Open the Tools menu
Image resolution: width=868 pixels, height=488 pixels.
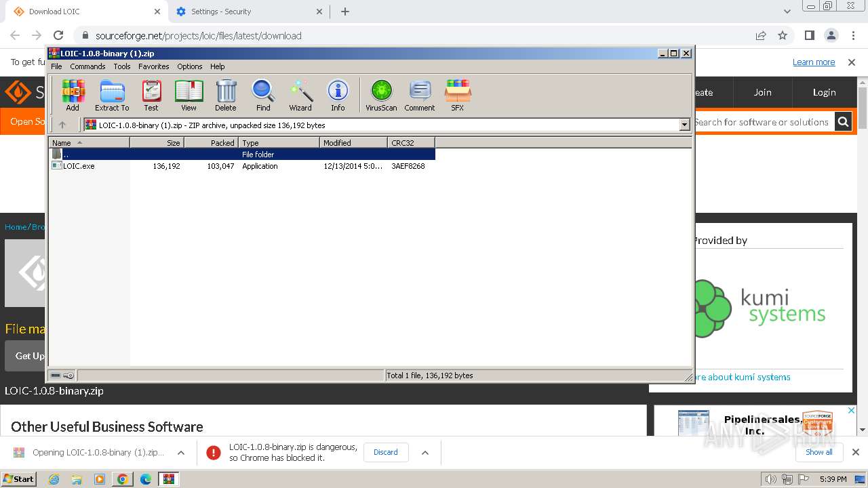(122, 66)
